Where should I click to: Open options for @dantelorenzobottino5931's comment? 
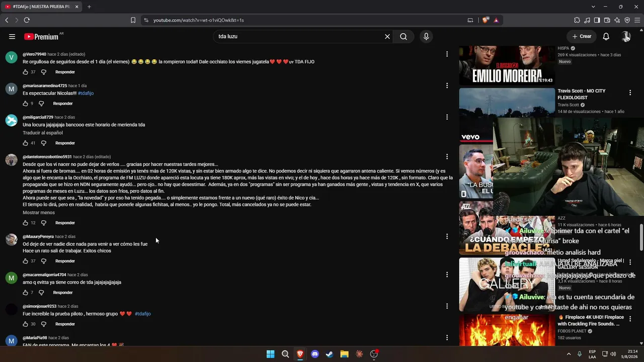tap(447, 156)
